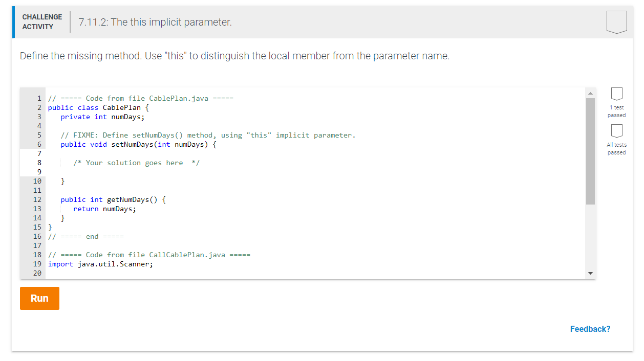Click the empty editable line 7
The width and height of the screenshot is (644, 361).
(315, 153)
